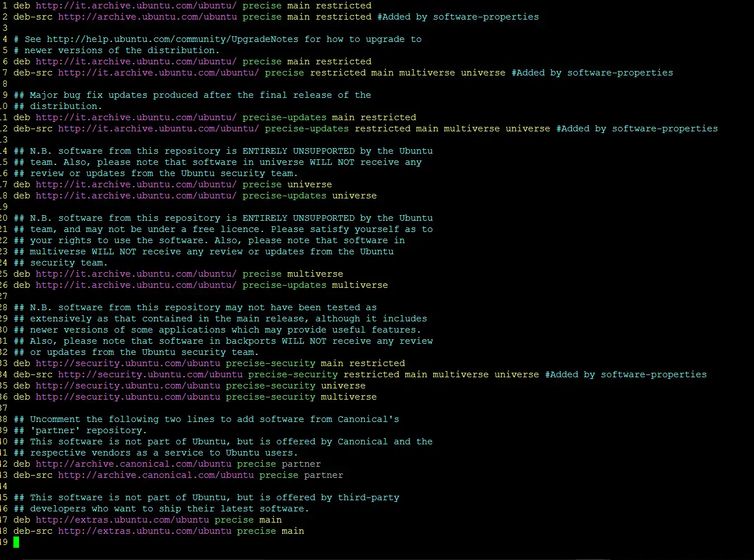Select the deb "precise-security multiverse" line
This screenshot has height=560, width=754.
pos(195,397)
